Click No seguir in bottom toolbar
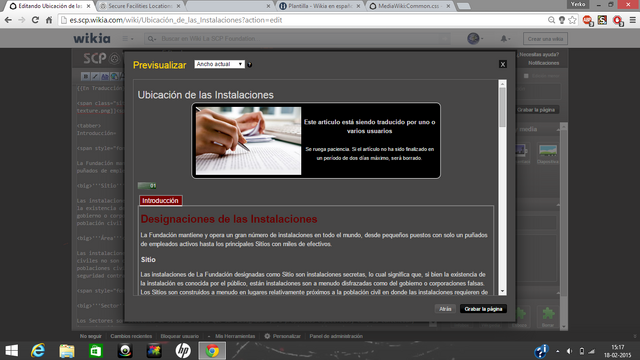This screenshot has width=640, height=360. [x=91, y=336]
